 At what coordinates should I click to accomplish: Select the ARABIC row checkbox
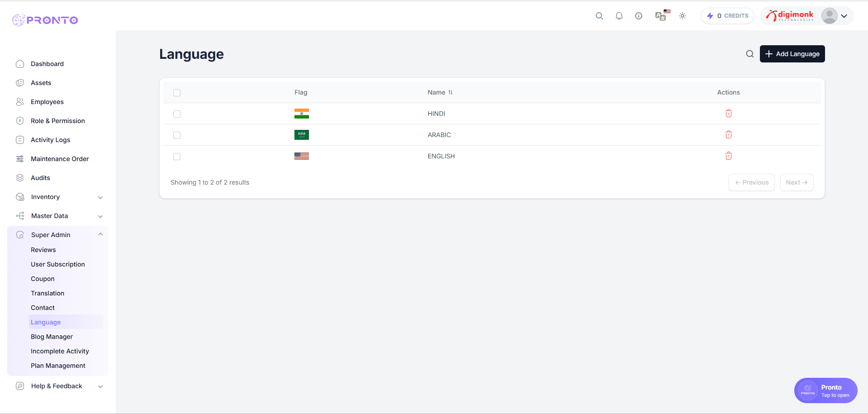pyautogui.click(x=177, y=135)
